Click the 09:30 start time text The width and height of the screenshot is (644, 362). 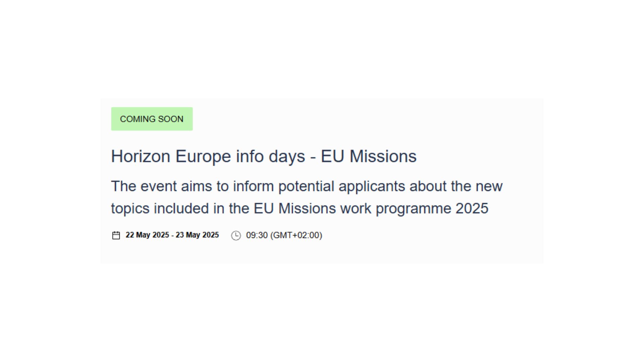[x=257, y=235]
